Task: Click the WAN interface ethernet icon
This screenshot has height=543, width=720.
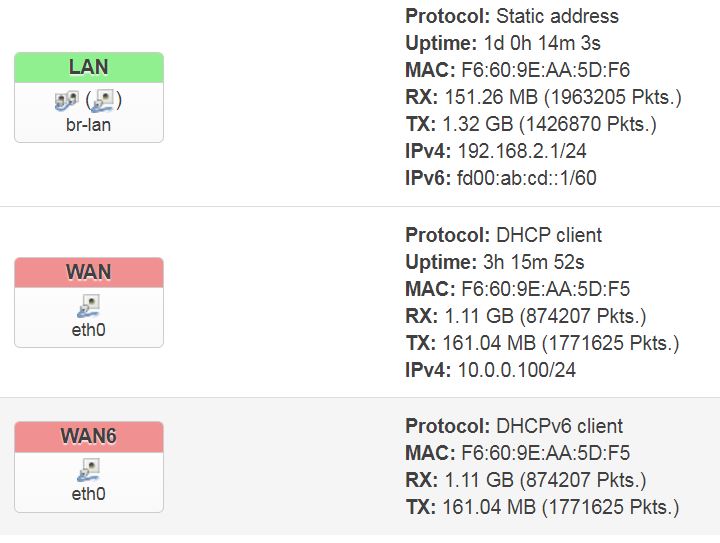Action: pos(88,305)
